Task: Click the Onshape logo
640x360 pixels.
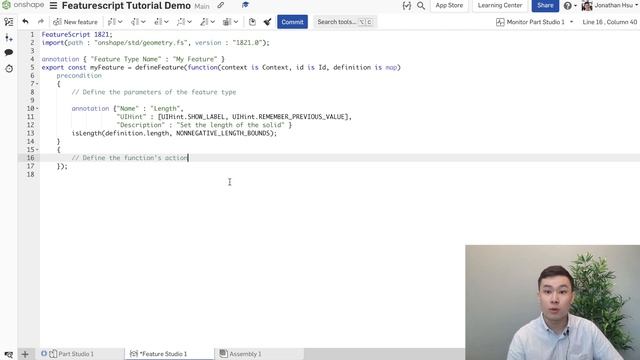Action: click(23, 5)
